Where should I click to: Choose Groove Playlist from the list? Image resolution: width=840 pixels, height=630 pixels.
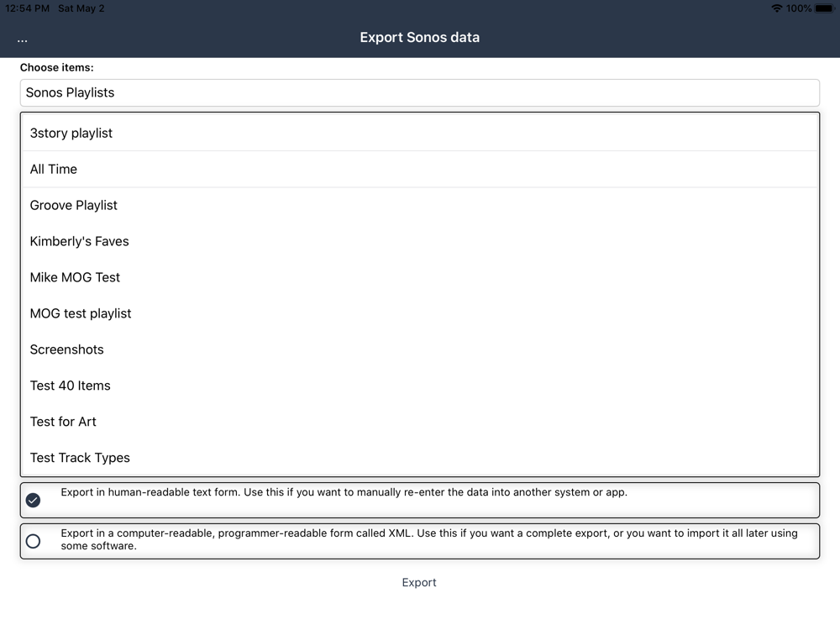(419, 205)
